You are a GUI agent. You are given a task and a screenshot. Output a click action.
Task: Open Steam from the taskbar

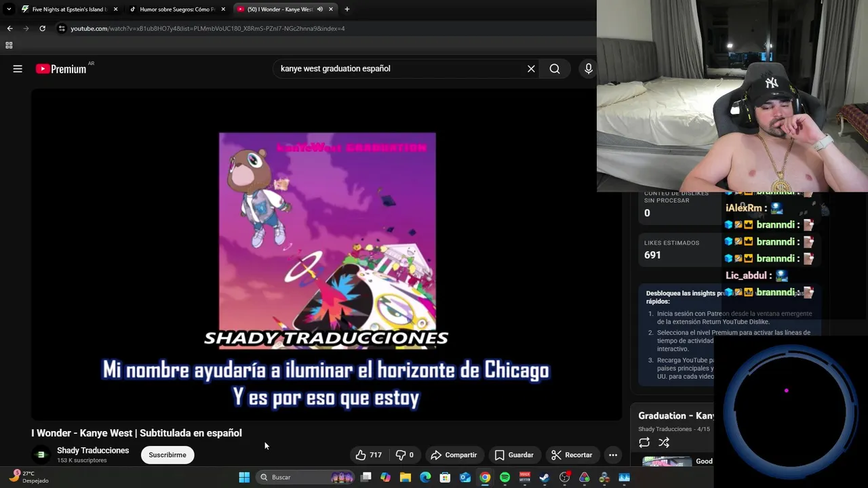[545, 477]
